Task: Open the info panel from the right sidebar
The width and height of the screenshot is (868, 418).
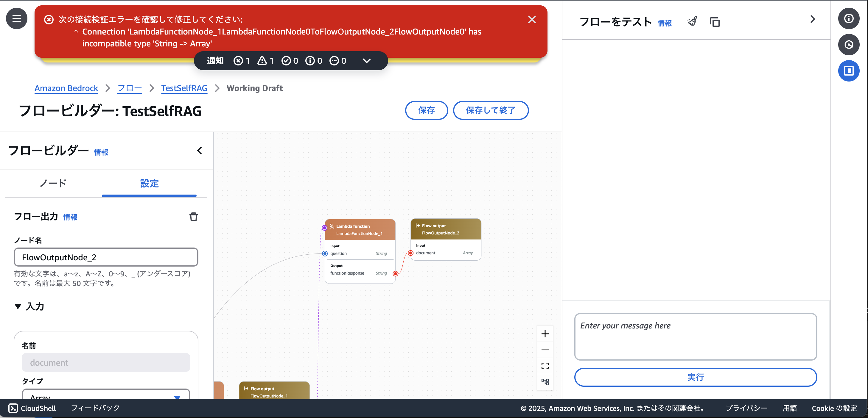Action: pyautogui.click(x=849, y=18)
